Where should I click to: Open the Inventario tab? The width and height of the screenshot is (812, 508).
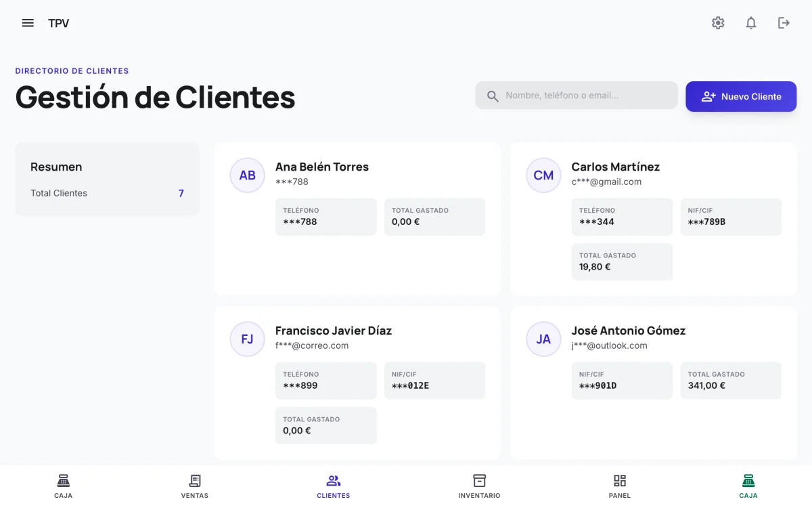coord(479,486)
